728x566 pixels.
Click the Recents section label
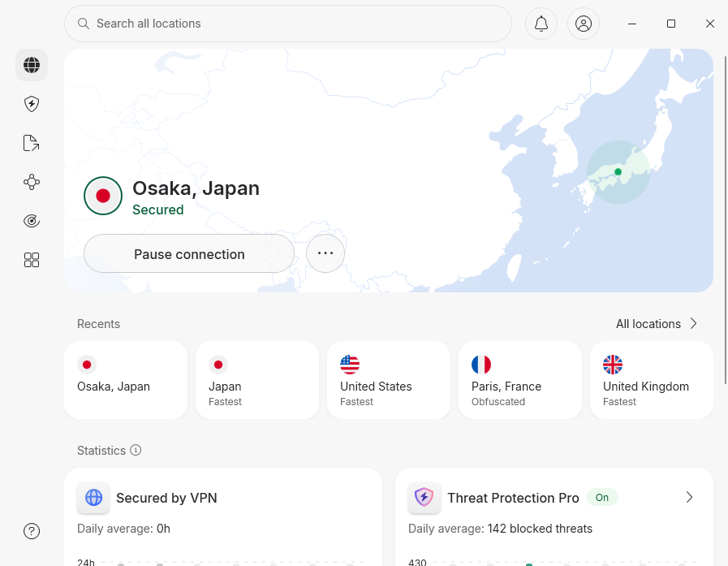(98, 324)
